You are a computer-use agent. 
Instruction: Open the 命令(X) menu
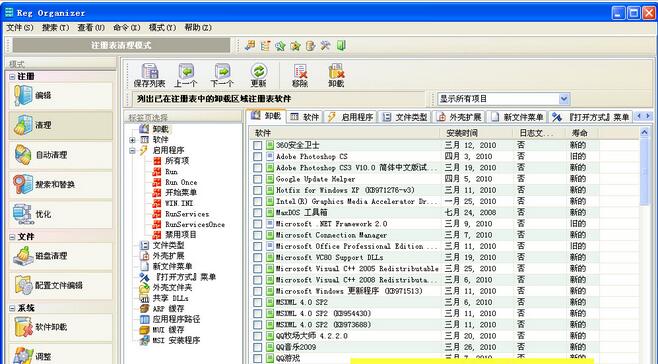(127, 28)
